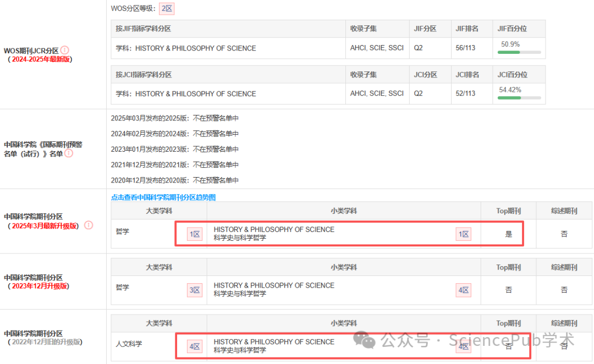Click the 52/113 JCI排名 value

(465, 93)
